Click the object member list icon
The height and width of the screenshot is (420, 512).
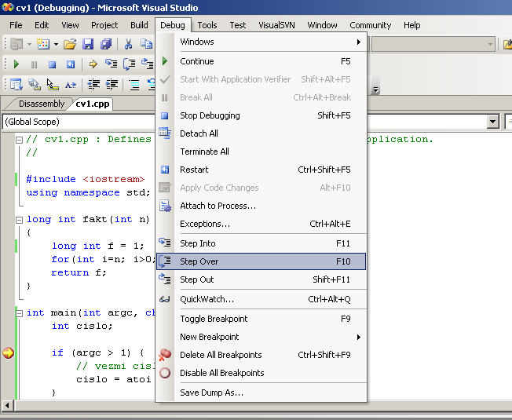[x=16, y=85]
